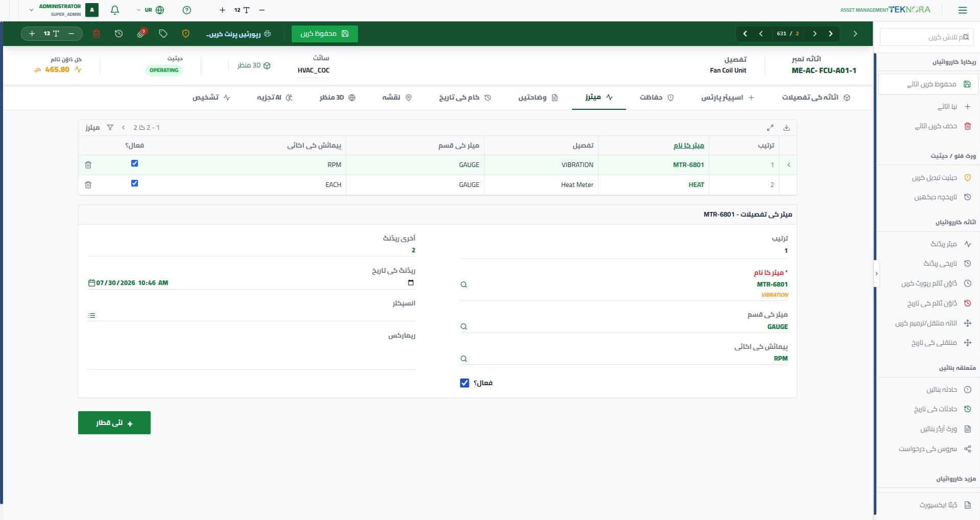This screenshot has width=980, height=520.
Task: Click collapse chevron in green toolbar
Action: pos(855,34)
